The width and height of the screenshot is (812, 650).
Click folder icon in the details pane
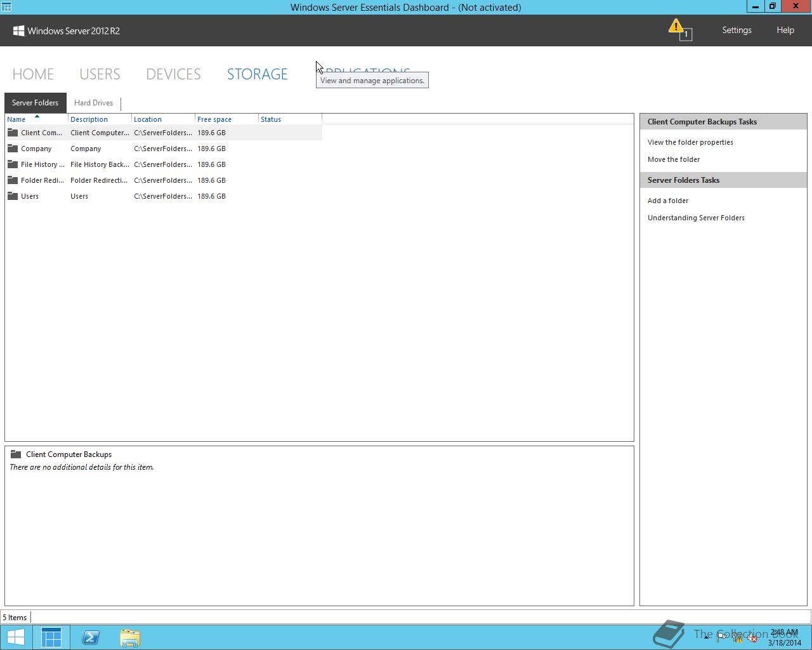point(16,454)
